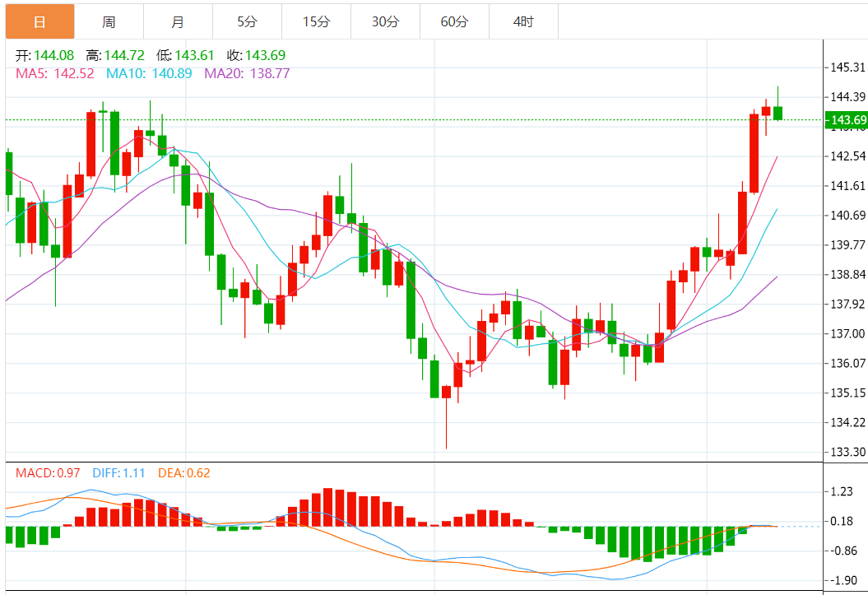Click the 136.07 price axis label

point(848,363)
